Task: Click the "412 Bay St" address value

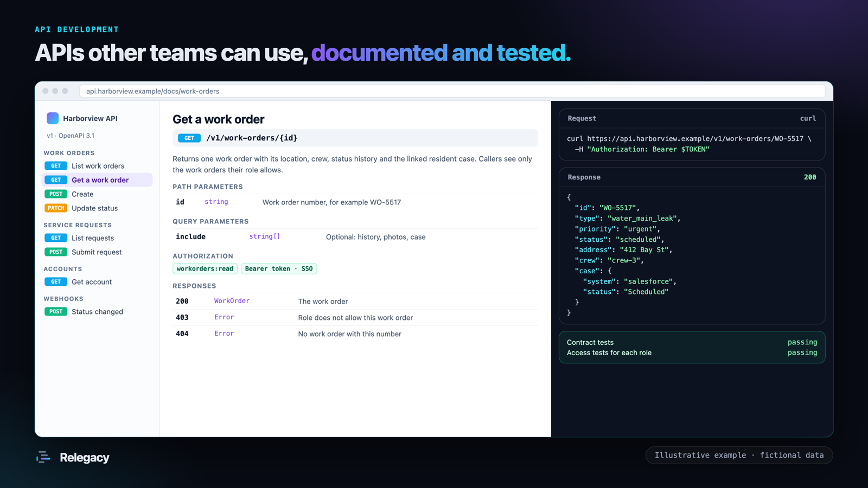Action: (x=644, y=250)
